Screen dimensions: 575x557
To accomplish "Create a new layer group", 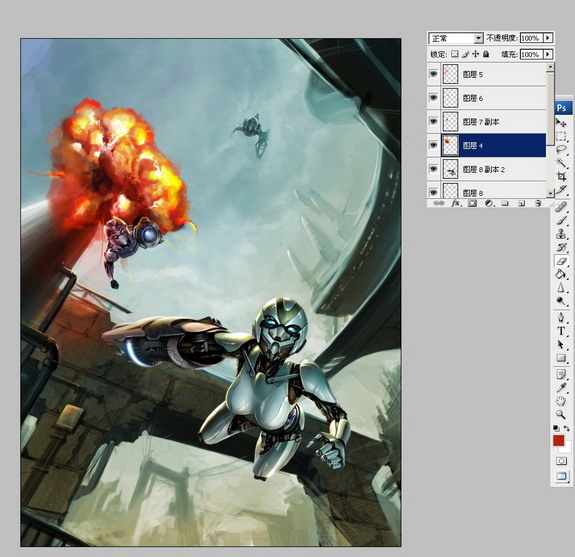I will (x=505, y=203).
